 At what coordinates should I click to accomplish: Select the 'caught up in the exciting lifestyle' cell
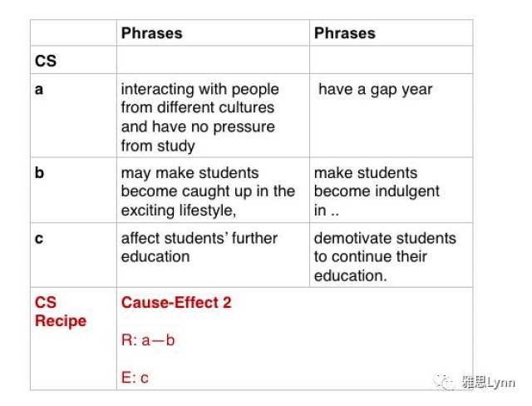[208, 191]
